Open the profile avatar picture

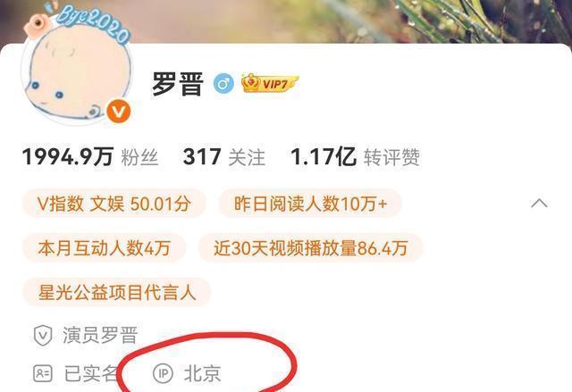point(78,71)
